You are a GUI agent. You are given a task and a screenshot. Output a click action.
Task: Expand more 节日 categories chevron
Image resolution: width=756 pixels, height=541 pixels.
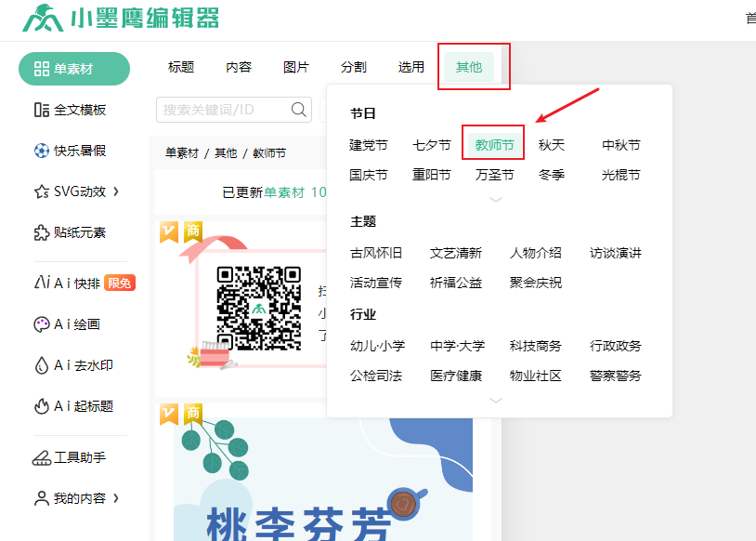[x=496, y=199]
